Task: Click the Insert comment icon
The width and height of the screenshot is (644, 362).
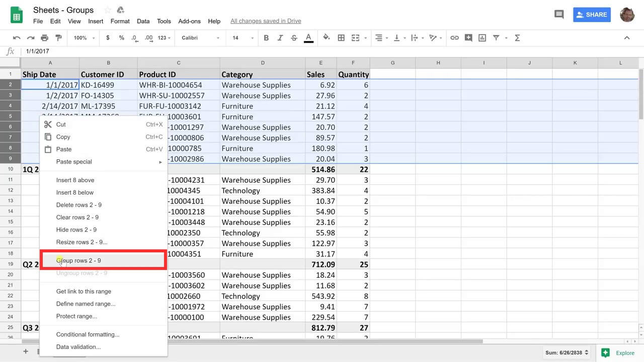Action: click(x=468, y=38)
